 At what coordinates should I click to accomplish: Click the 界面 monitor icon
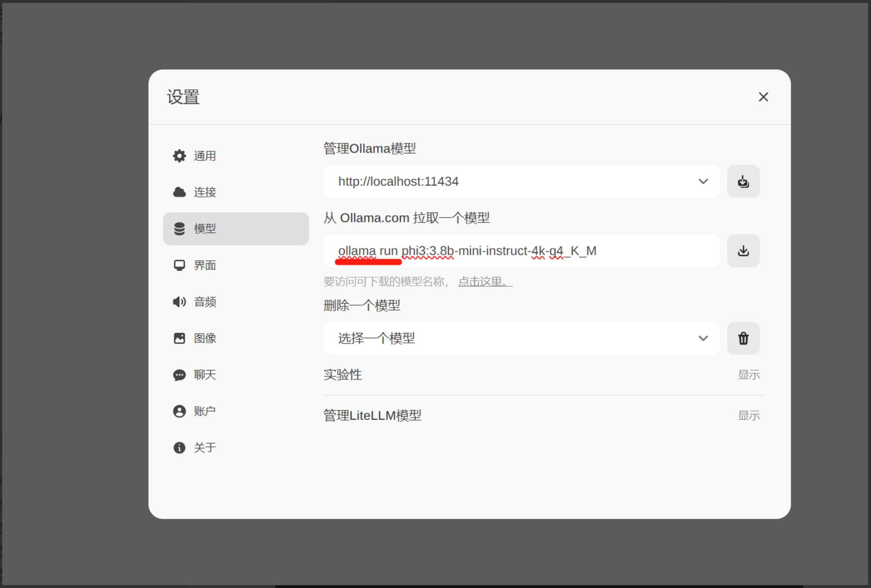tap(179, 265)
